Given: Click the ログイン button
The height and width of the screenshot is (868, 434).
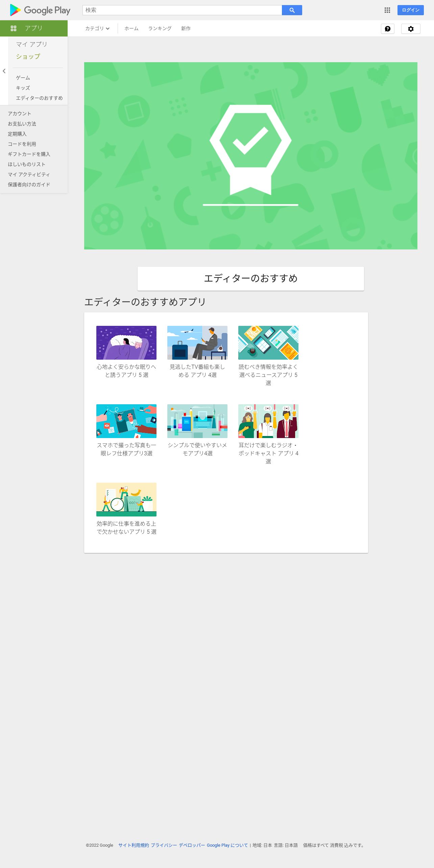Looking at the screenshot, I should pyautogui.click(x=411, y=10).
